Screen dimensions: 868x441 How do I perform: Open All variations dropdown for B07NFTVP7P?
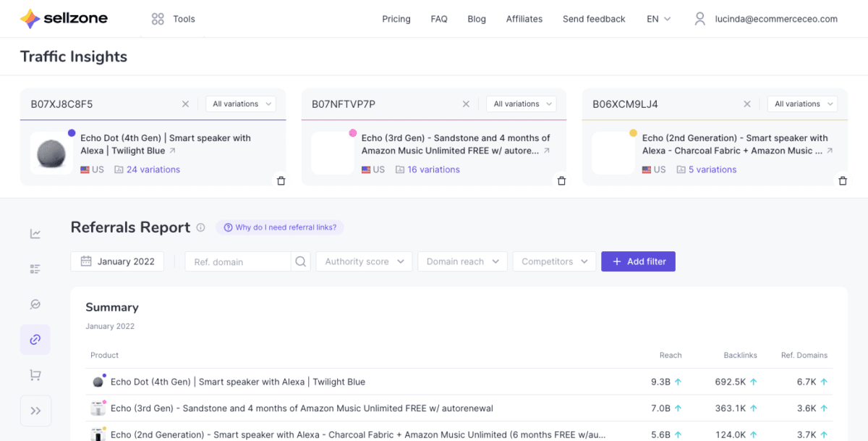click(x=522, y=104)
